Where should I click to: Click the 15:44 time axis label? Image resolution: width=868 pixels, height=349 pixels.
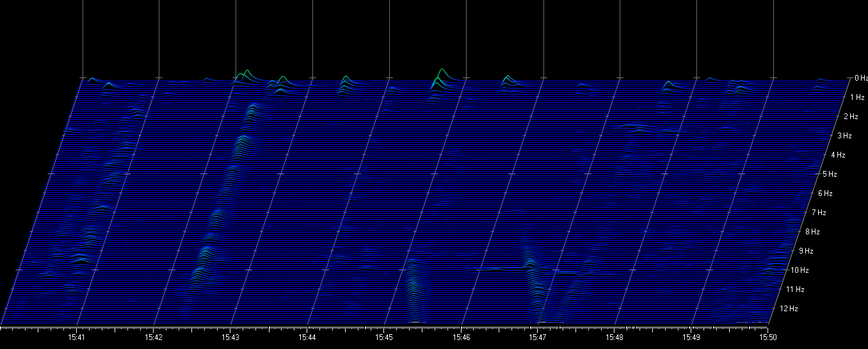pos(307,337)
